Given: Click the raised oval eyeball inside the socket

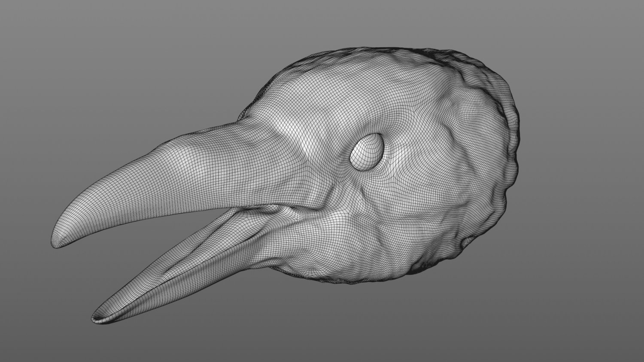Looking at the screenshot, I should (x=367, y=150).
